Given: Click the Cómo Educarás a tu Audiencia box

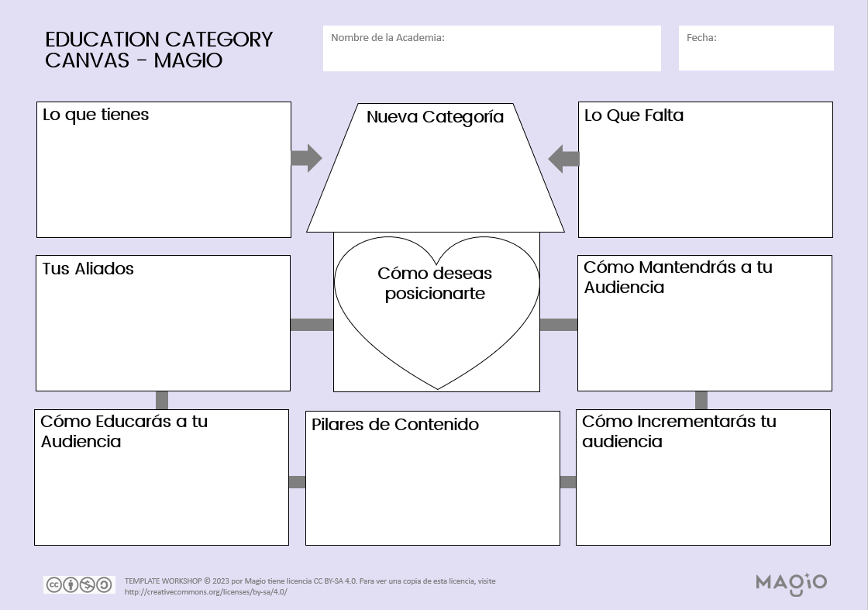Looking at the screenshot, I should point(161,477).
